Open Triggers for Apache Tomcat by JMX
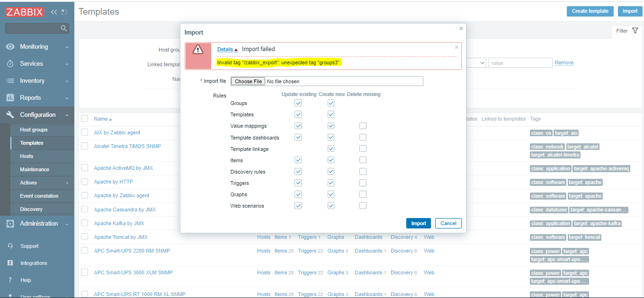 click(307, 237)
